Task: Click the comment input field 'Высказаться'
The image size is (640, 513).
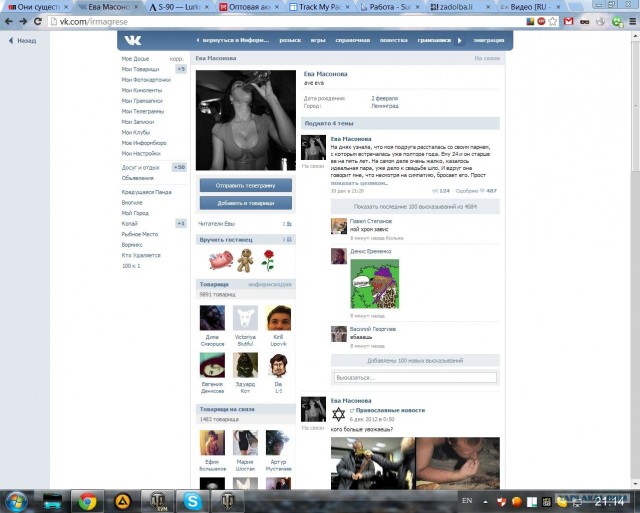Action: tap(415, 377)
